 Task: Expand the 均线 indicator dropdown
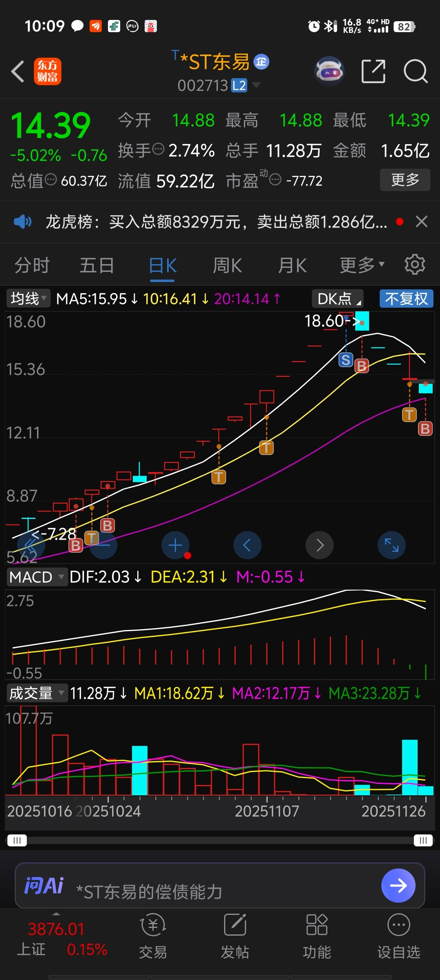point(28,299)
